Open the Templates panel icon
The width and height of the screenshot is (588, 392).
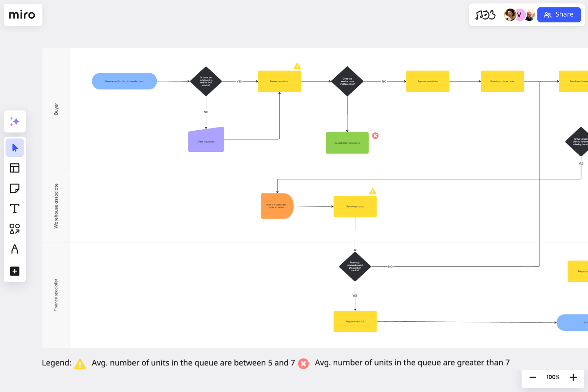15,168
